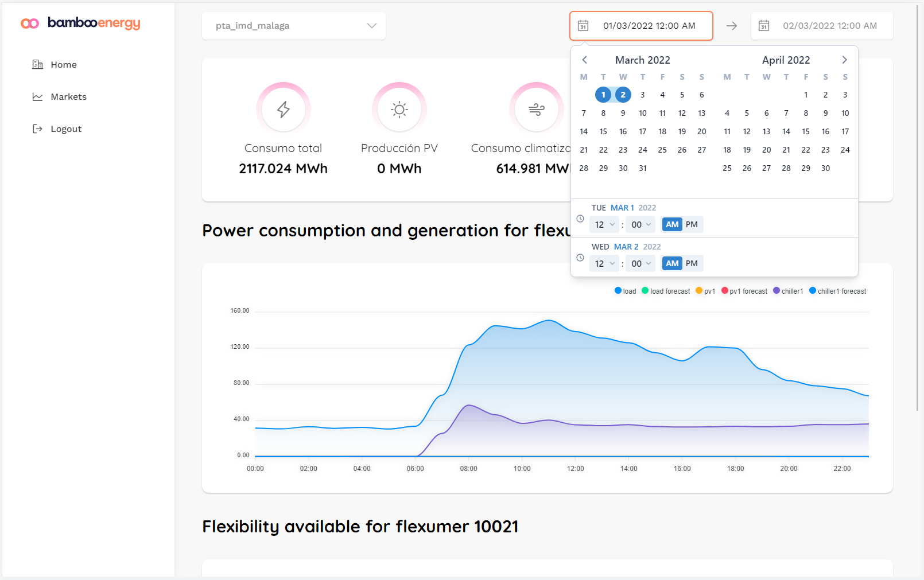Go to previous month in calendar
924x580 pixels.
[x=584, y=60]
